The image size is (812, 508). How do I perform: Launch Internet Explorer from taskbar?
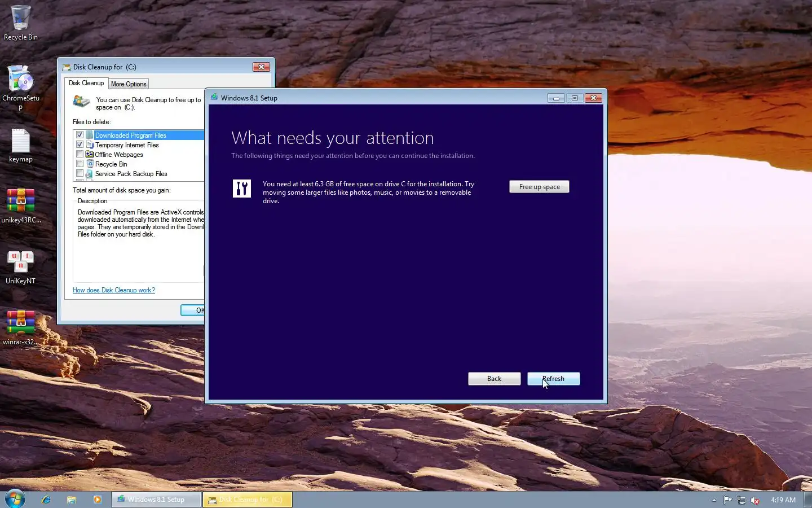click(x=46, y=500)
